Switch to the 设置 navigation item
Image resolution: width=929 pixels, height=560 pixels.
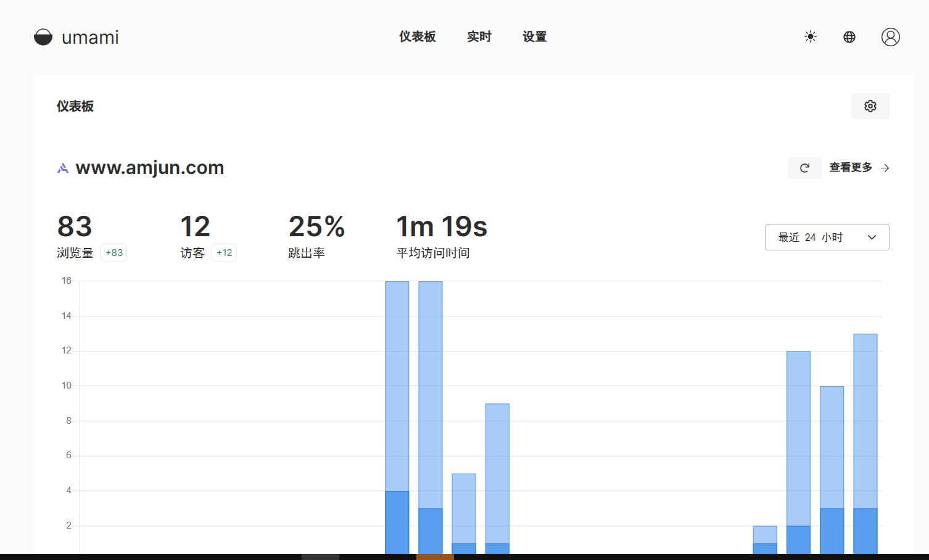[534, 37]
